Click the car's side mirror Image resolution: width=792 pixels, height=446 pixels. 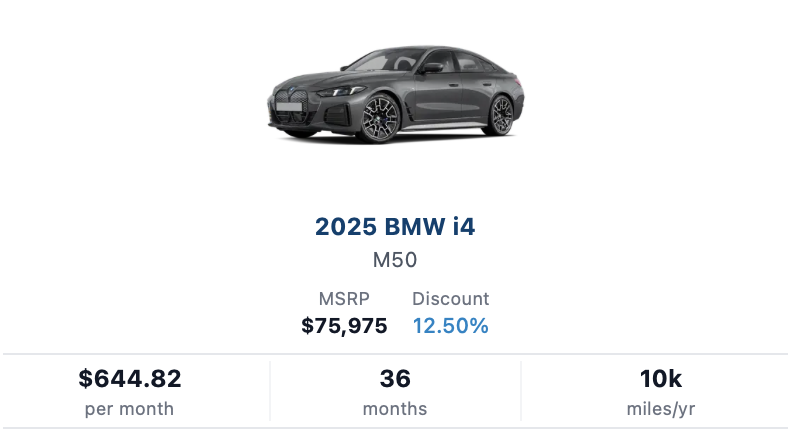point(431,68)
